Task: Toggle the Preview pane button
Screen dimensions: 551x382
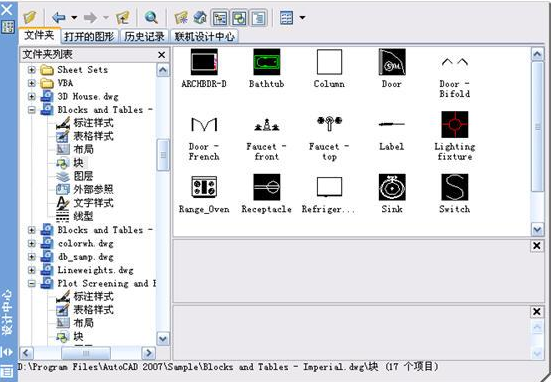Action: click(239, 18)
